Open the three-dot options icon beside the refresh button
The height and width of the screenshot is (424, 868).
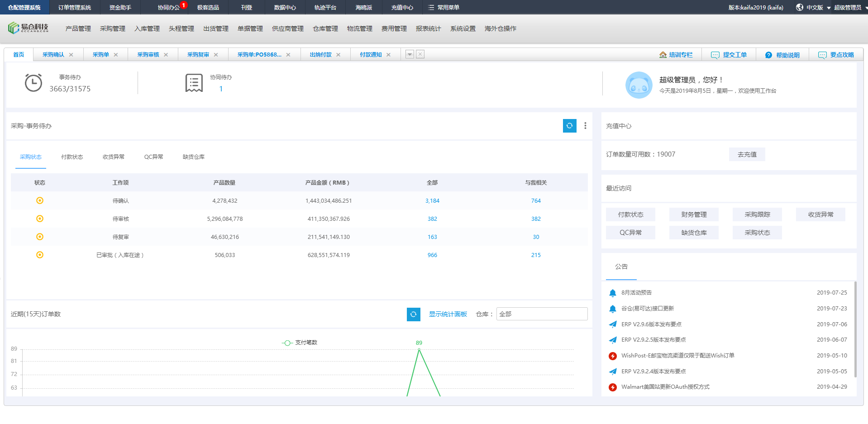click(585, 126)
